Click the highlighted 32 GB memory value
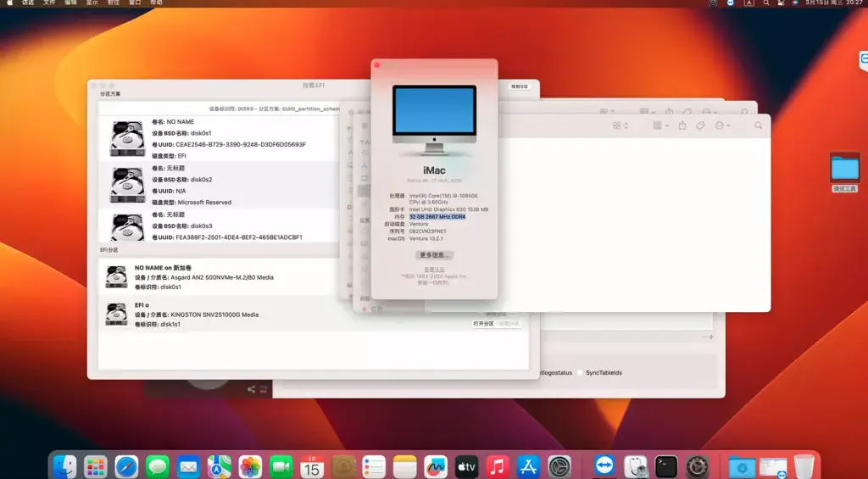The width and height of the screenshot is (868, 479). (437, 217)
